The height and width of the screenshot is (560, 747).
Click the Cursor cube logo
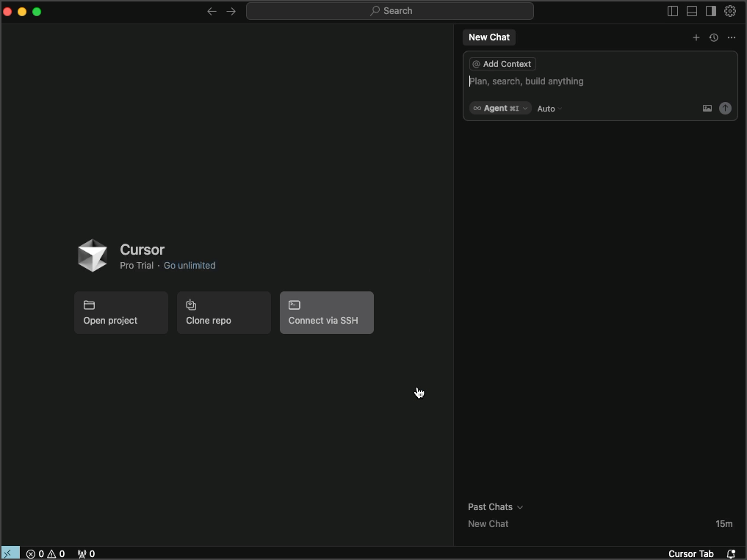pos(93,255)
